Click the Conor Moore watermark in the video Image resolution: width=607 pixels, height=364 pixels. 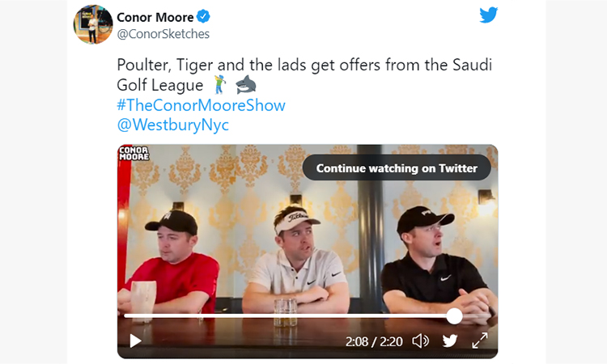[134, 153]
